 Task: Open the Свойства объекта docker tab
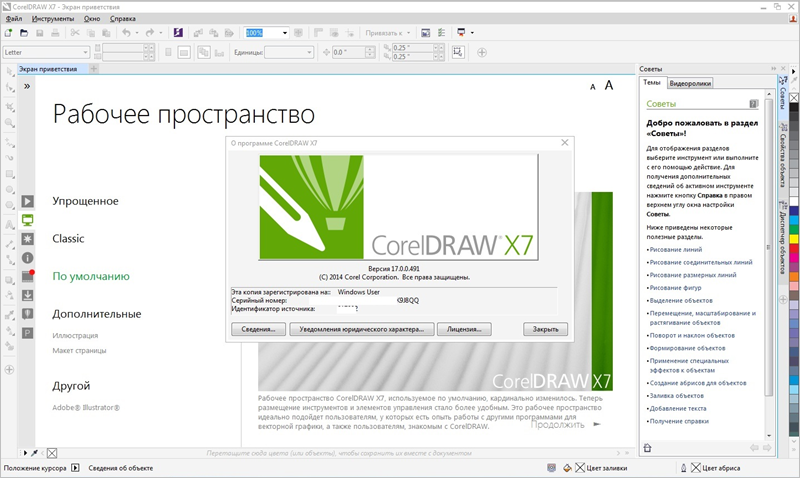(783, 156)
